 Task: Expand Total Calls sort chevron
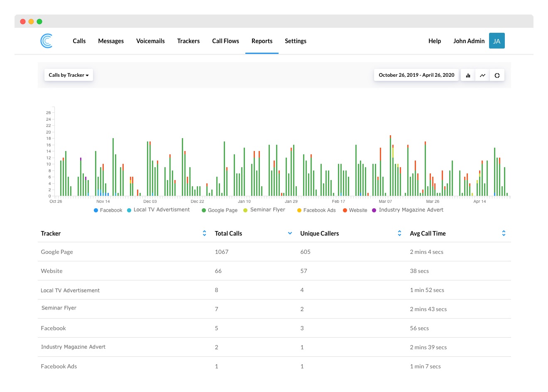pos(290,234)
